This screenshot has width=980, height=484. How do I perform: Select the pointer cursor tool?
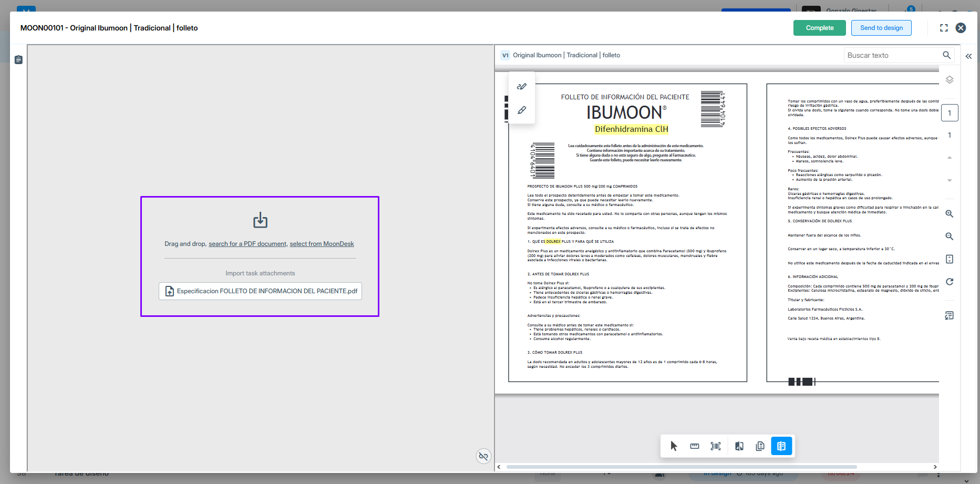pos(674,446)
